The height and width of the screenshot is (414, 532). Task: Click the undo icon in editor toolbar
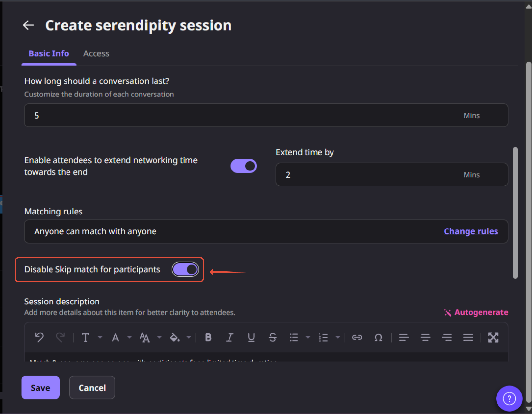[x=39, y=337]
